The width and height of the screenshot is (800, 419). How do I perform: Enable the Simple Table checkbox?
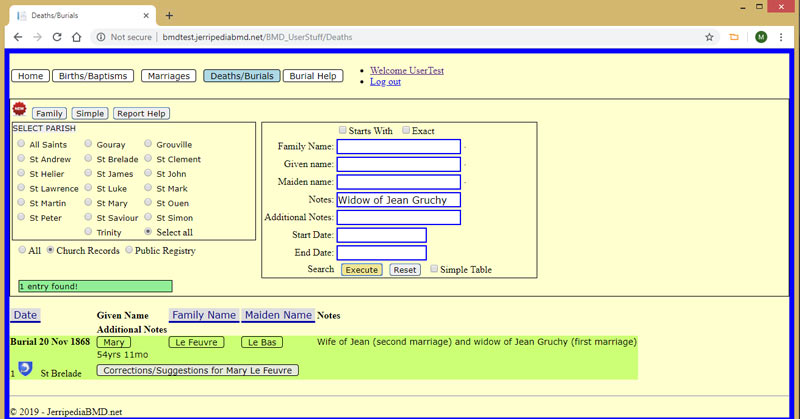click(434, 269)
